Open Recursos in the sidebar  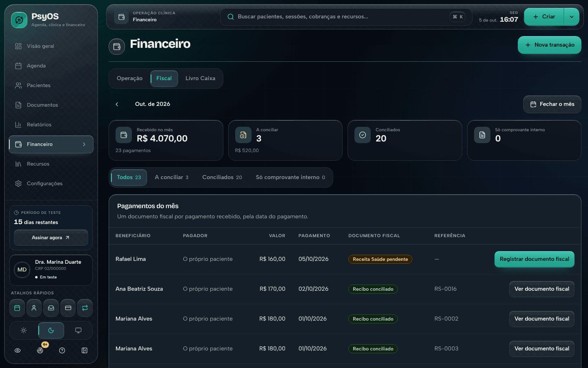coord(51,164)
